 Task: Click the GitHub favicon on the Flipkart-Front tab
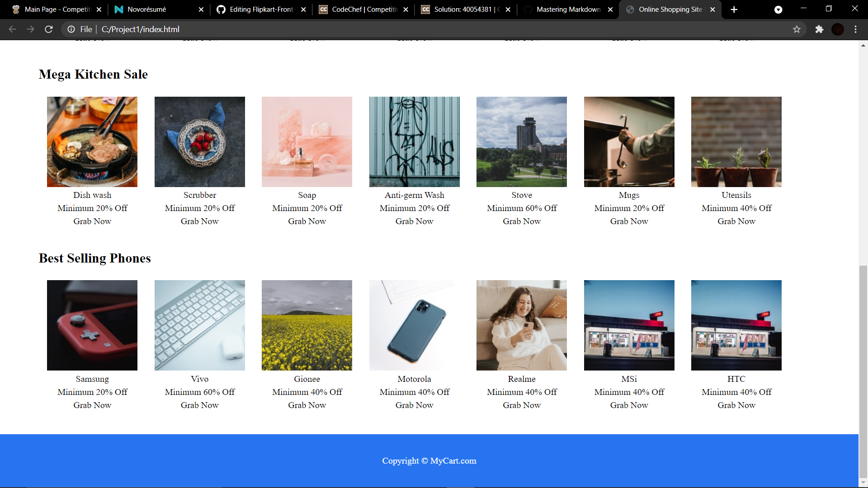click(221, 9)
